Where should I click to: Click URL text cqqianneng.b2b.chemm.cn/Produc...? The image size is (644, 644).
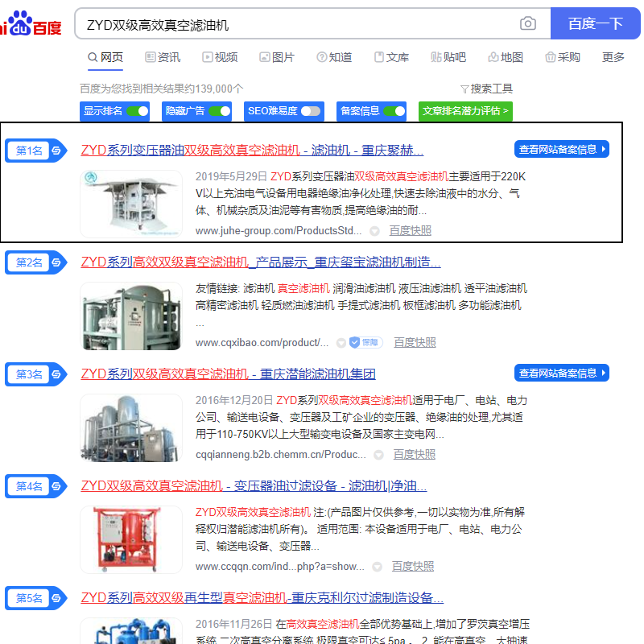point(280,454)
